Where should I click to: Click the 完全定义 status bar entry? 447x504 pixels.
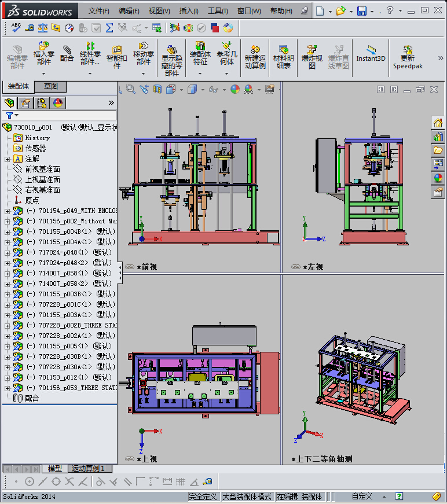(203, 496)
